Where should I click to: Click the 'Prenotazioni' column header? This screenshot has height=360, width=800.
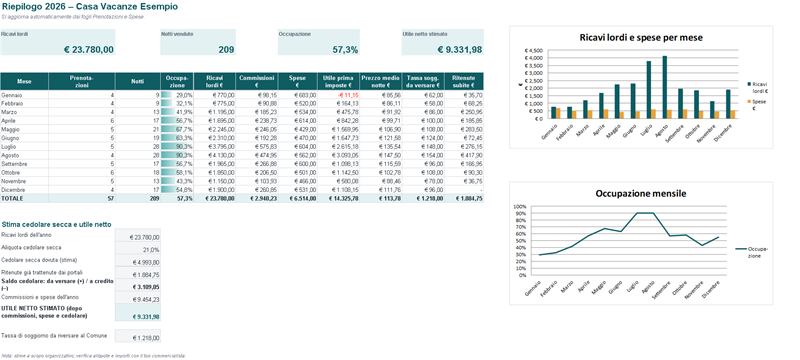click(x=82, y=82)
